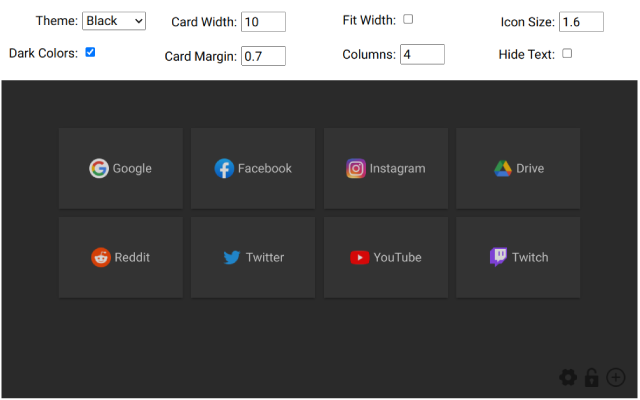This screenshot has height=400, width=640.
Task: Click the Google Drive logo icon
Action: point(502,168)
